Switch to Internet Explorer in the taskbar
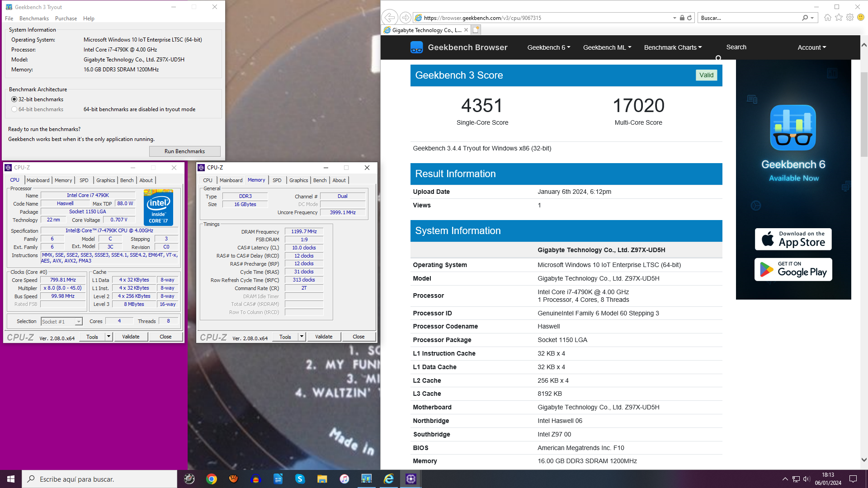This screenshot has width=868, height=488. click(388, 479)
